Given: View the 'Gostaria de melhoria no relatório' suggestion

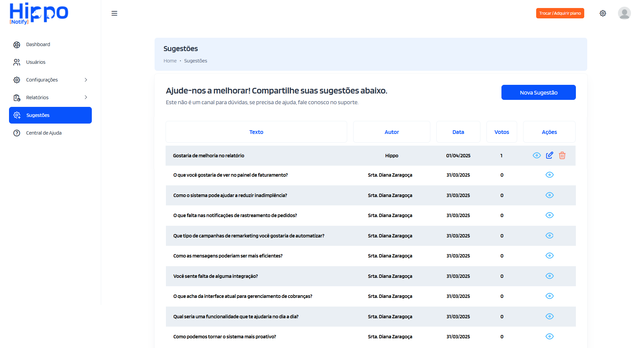Looking at the screenshot, I should click(536, 155).
